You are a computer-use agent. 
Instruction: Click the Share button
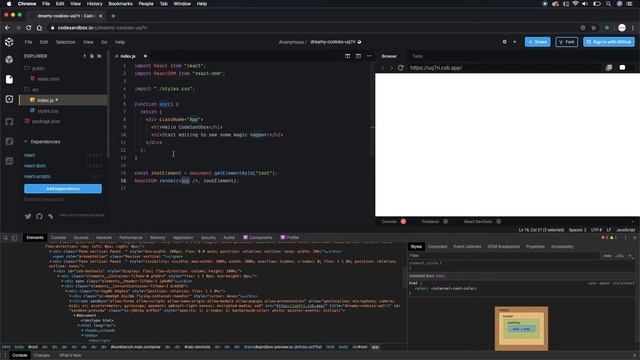(538, 42)
